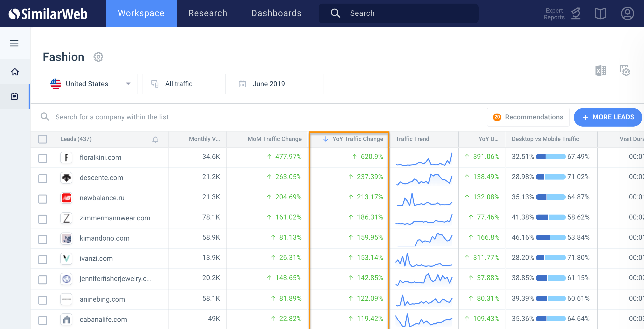Open the knowledge book icon
644x329 pixels.
600,13
